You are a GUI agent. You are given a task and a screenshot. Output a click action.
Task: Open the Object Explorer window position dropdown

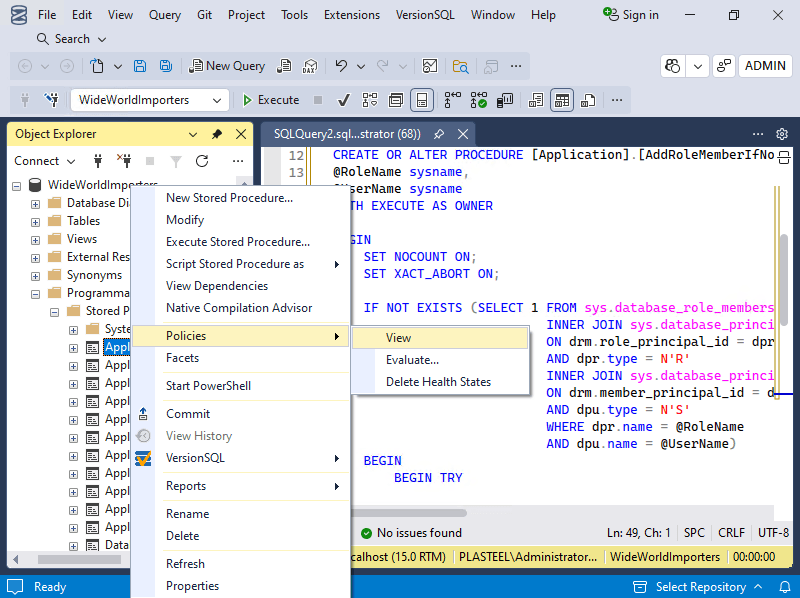193,134
